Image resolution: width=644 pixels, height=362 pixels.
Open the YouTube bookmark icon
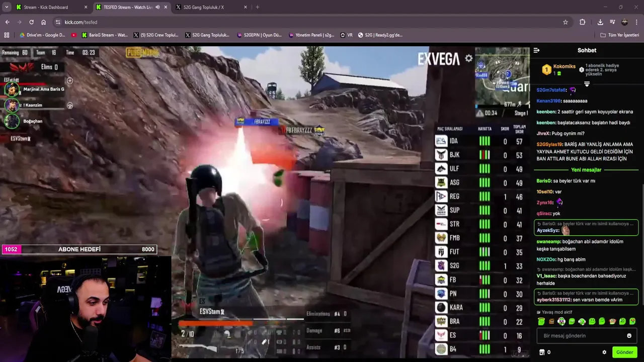pos(74,35)
